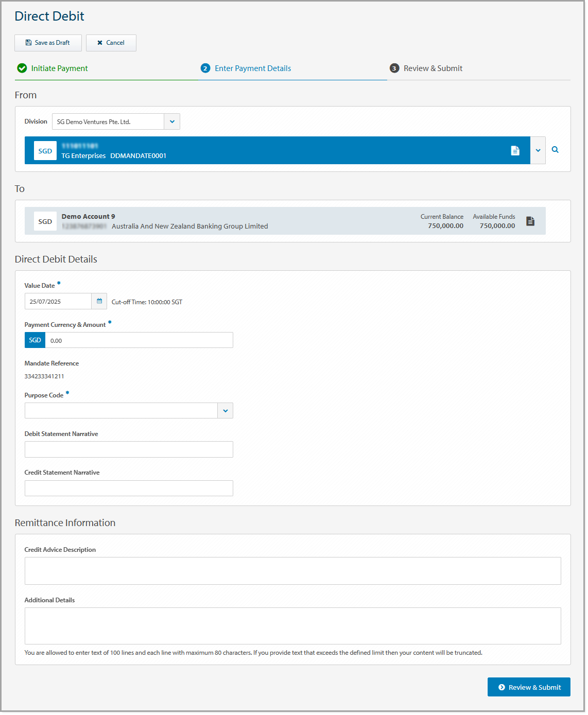Click the X icon inside the Cancel button
Image resolution: width=588 pixels, height=715 pixels.
(x=100, y=43)
